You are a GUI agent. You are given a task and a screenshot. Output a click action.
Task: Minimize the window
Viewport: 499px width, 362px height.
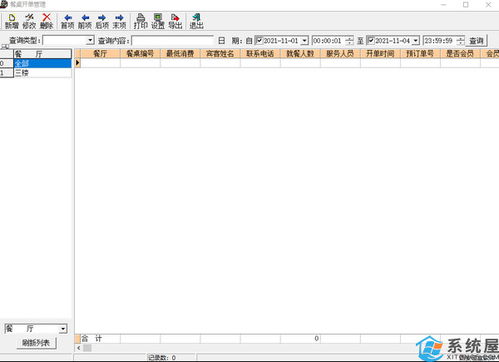point(443,5)
